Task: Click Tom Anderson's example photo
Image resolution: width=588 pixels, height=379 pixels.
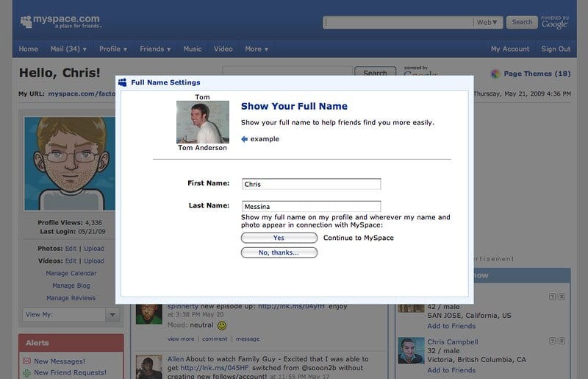Action: [203, 122]
